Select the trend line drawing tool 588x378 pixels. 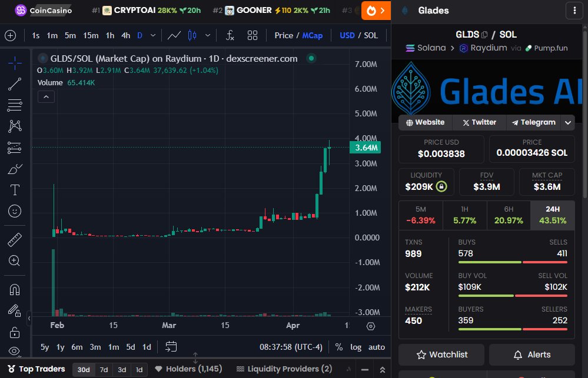coord(15,84)
